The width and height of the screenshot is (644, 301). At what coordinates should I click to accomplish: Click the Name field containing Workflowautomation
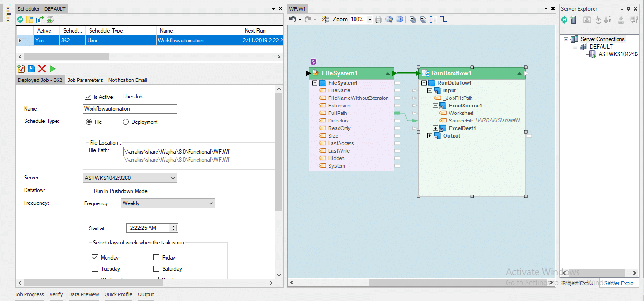click(x=130, y=109)
